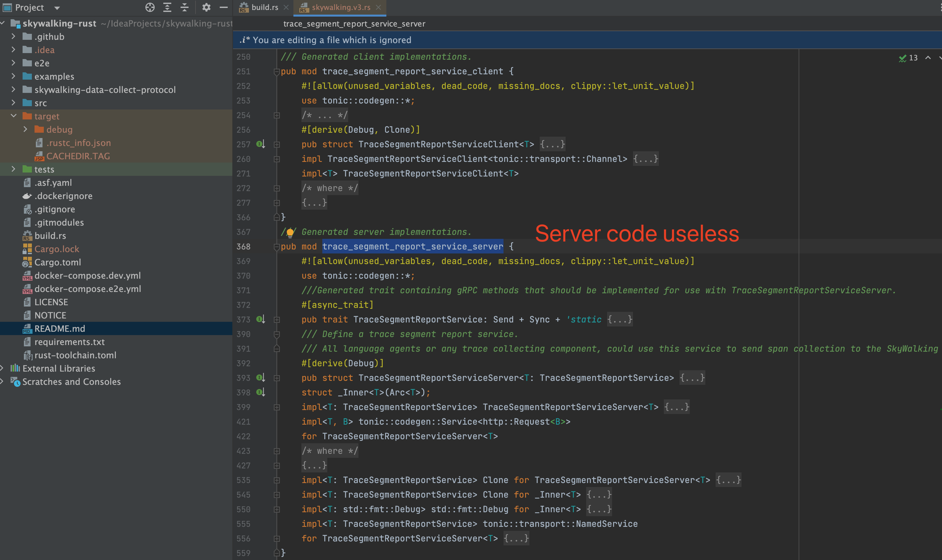Collapse the target folder

tap(14, 116)
